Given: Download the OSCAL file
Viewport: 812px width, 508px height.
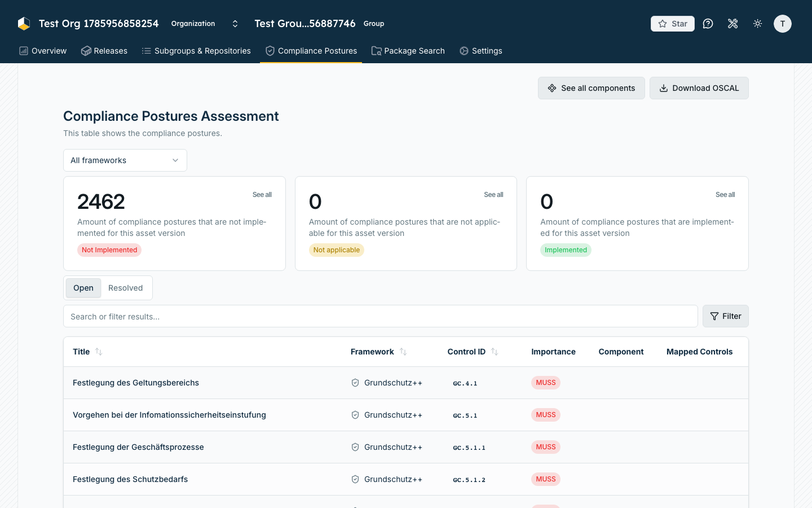Looking at the screenshot, I should click(699, 88).
